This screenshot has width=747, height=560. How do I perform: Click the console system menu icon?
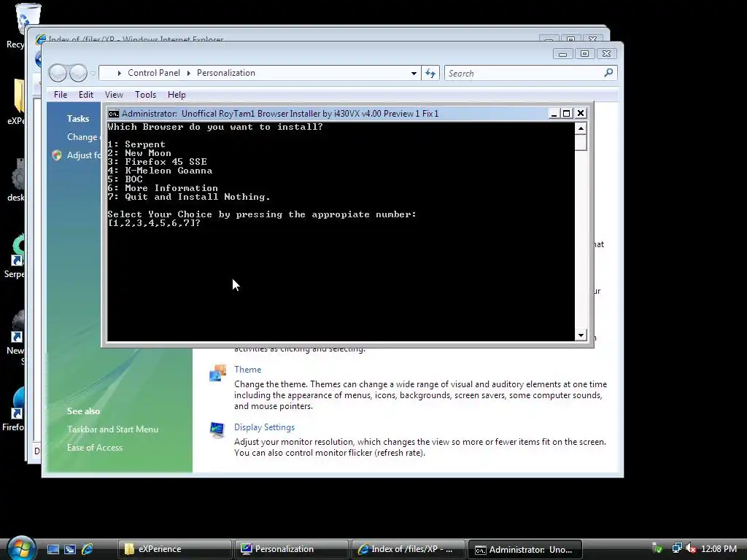pyautogui.click(x=113, y=113)
